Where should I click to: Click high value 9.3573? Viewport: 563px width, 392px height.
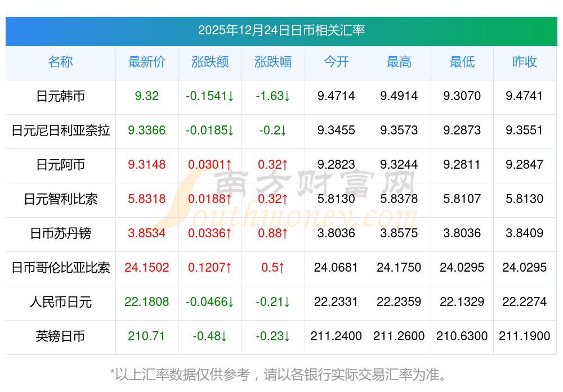[x=399, y=130]
